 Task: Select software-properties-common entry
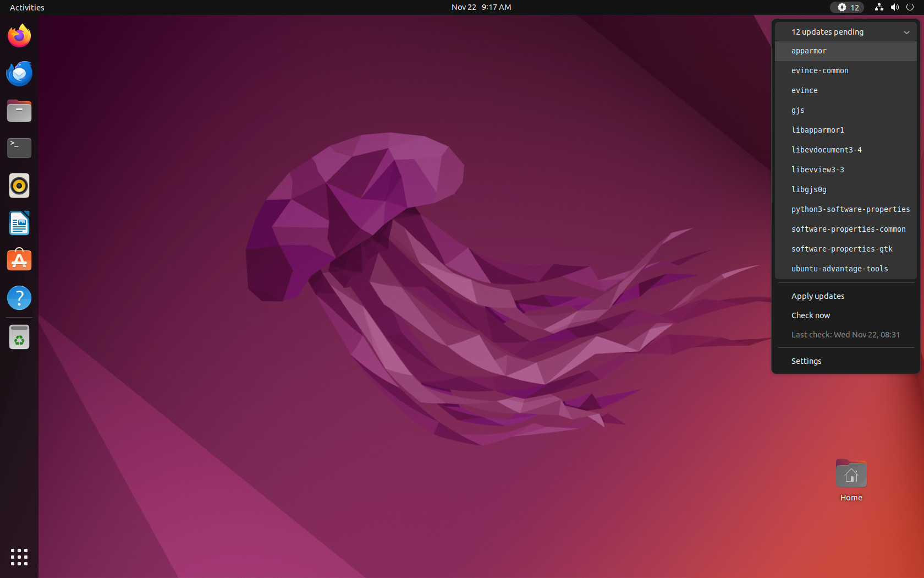coord(846,229)
